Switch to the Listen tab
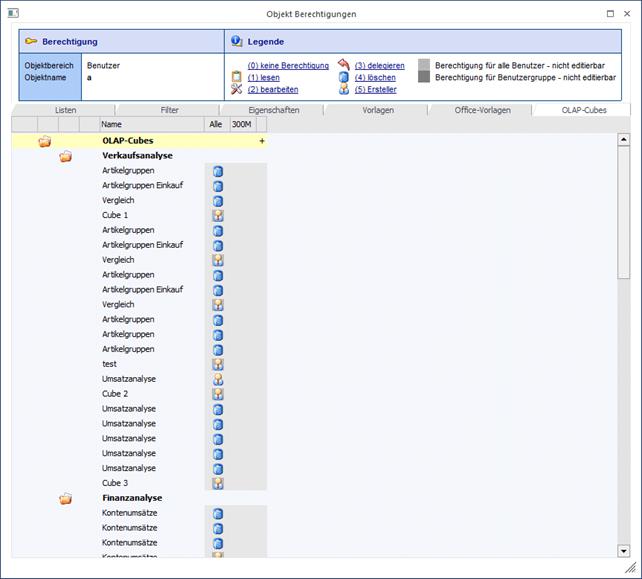 point(65,110)
